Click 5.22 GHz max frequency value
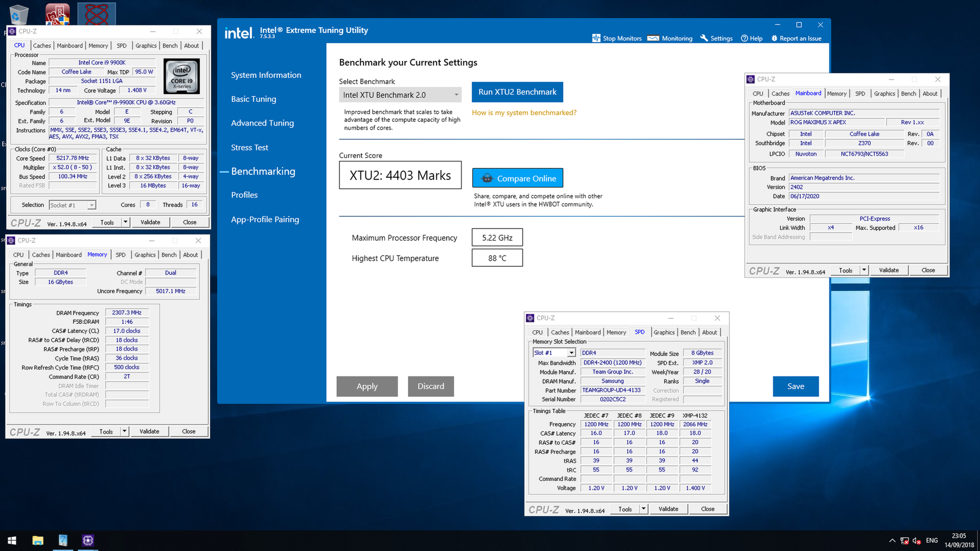The height and width of the screenshot is (551, 980). (x=497, y=238)
